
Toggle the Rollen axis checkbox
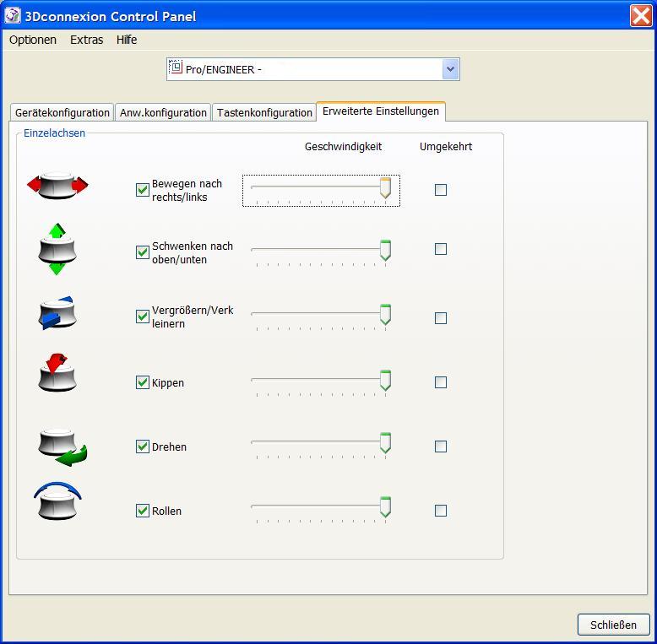coord(143,511)
